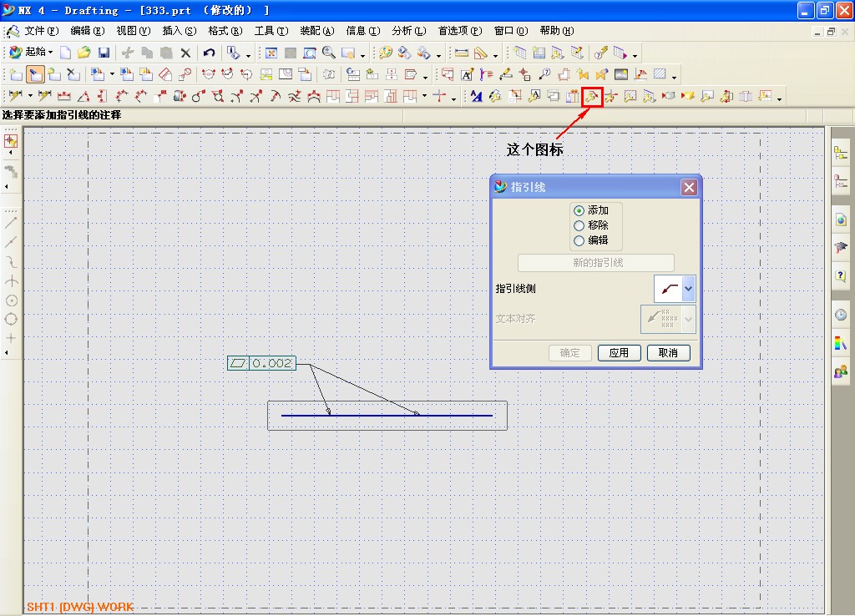Open a file with the folder icon
The image size is (855, 616).
(84, 53)
